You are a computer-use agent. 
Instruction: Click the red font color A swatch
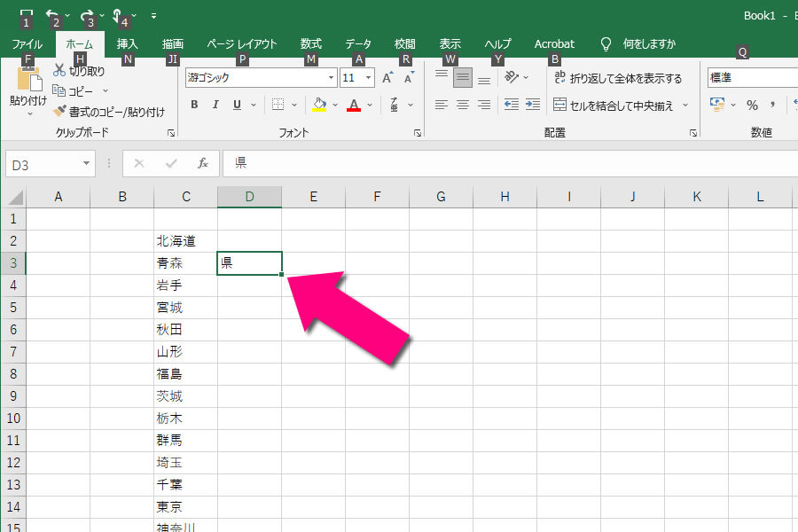[x=354, y=105]
